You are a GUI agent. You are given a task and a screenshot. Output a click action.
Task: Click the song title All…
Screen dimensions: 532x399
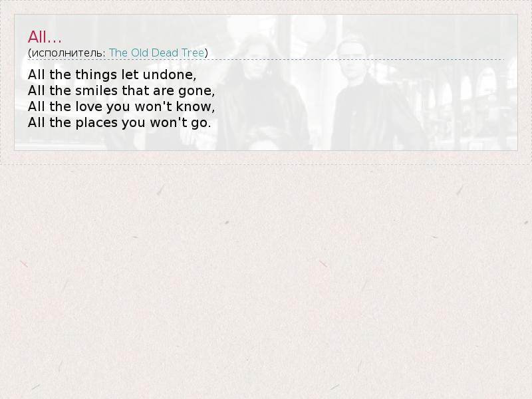(x=45, y=37)
